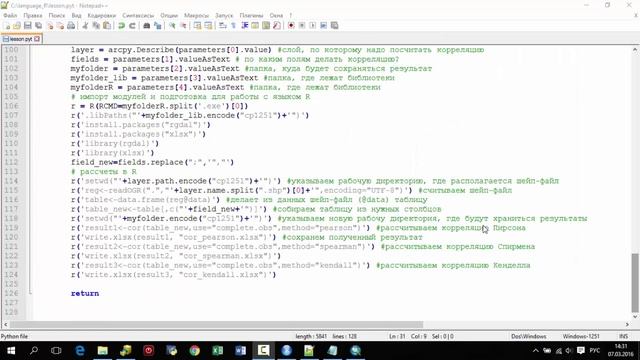
Task: Click the Copy toolbar icon
Action: (96, 26)
